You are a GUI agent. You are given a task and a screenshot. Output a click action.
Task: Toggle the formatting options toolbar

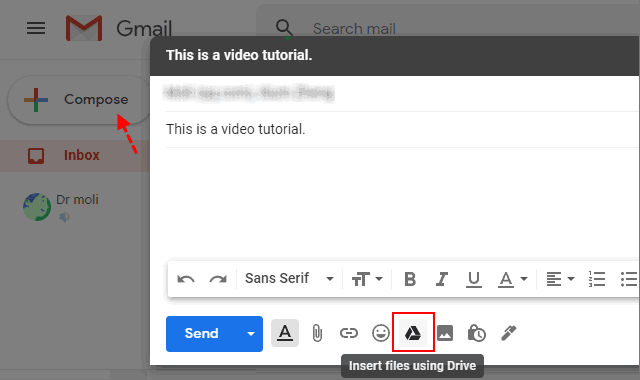point(285,333)
